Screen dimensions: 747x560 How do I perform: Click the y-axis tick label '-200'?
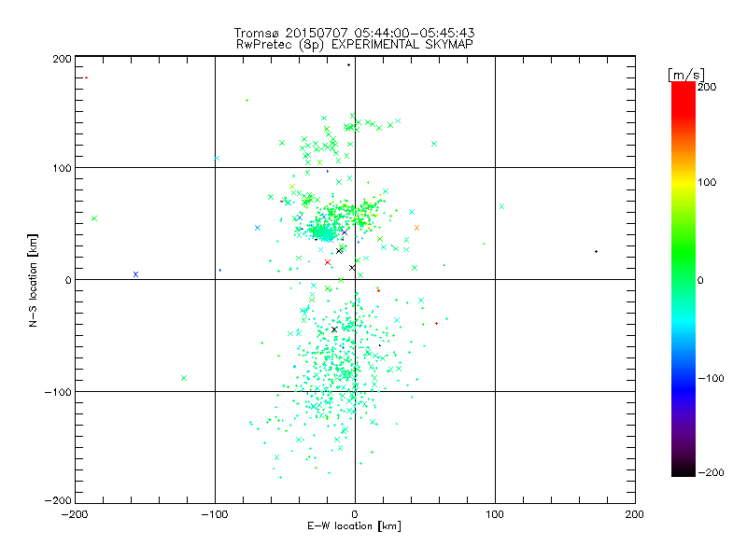58,500
